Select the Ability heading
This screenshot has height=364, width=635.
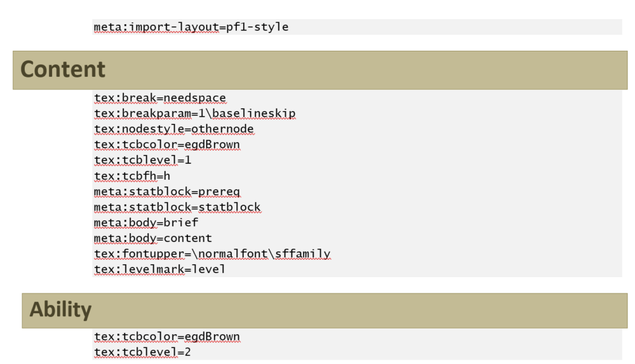click(x=60, y=310)
